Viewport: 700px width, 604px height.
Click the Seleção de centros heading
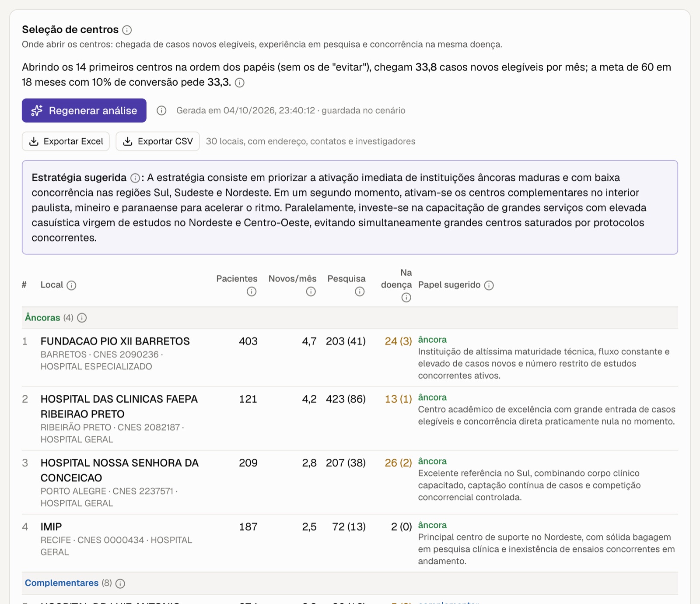click(70, 30)
